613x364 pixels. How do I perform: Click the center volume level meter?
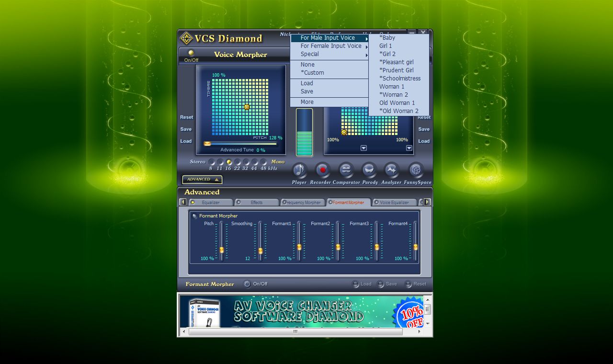point(304,132)
